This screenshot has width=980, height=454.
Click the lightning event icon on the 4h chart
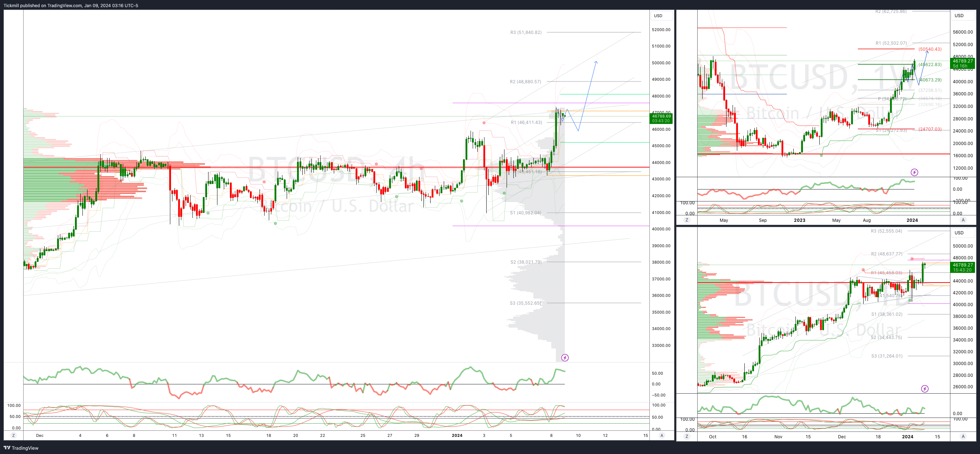565,358
